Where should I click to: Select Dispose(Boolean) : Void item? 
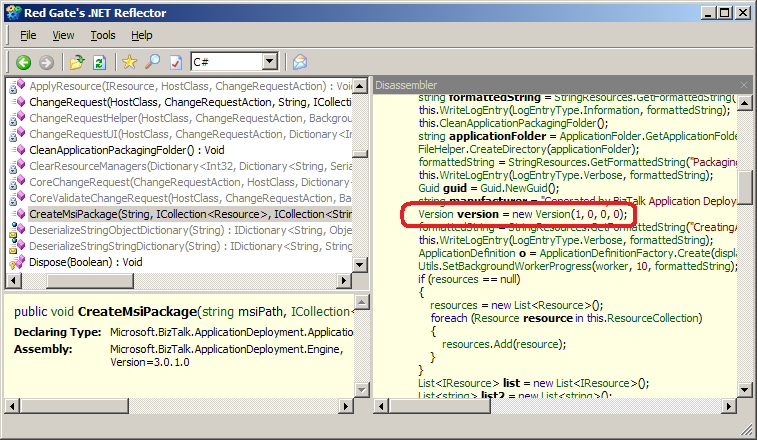(x=85, y=262)
